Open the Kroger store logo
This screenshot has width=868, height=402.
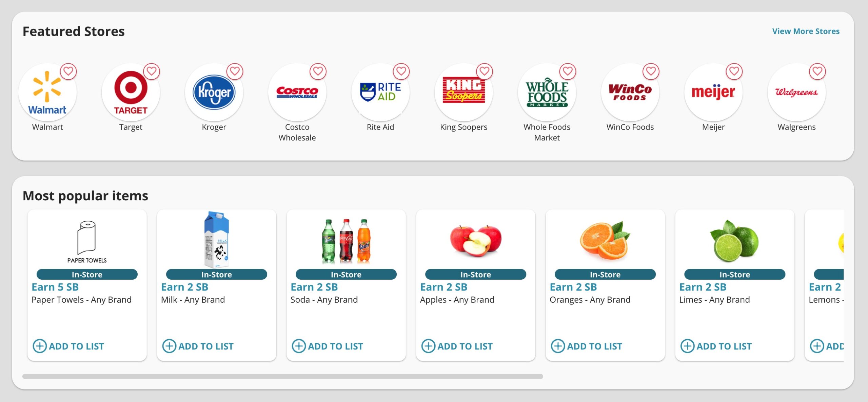point(214,92)
